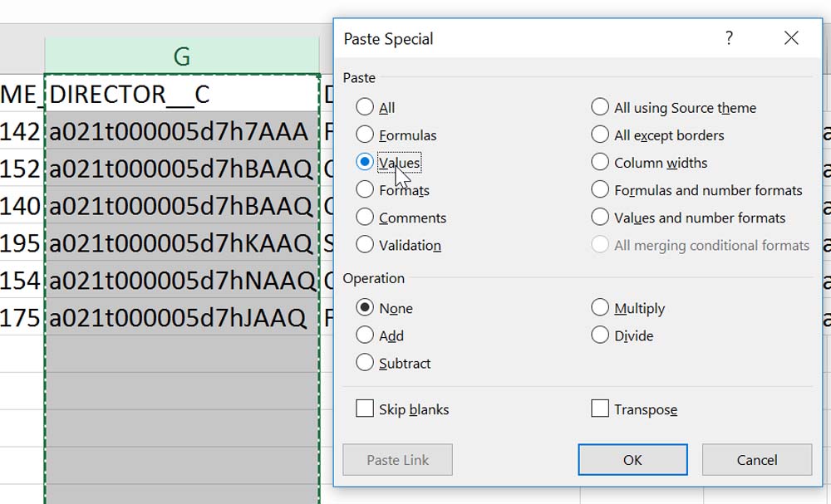Pick the Comments radio option
The height and width of the screenshot is (504, 831).
(x=365, y=217)
